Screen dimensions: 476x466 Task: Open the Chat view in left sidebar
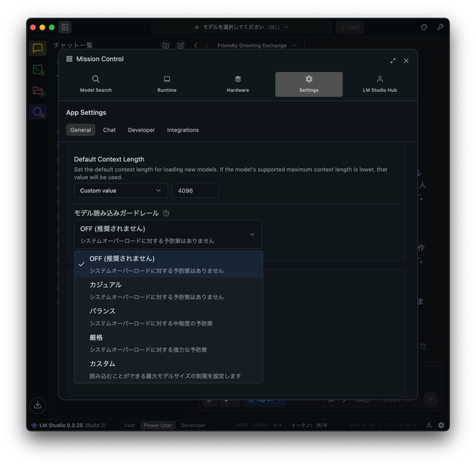click(37, 48)
